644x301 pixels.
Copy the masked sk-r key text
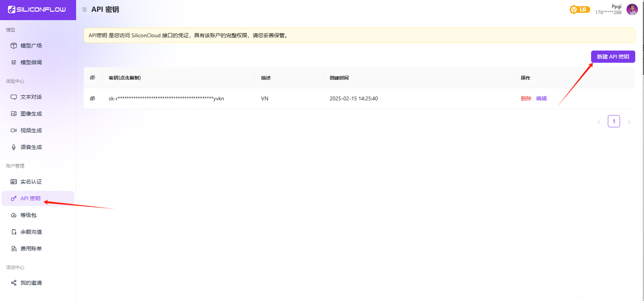(x=166, y=98)
